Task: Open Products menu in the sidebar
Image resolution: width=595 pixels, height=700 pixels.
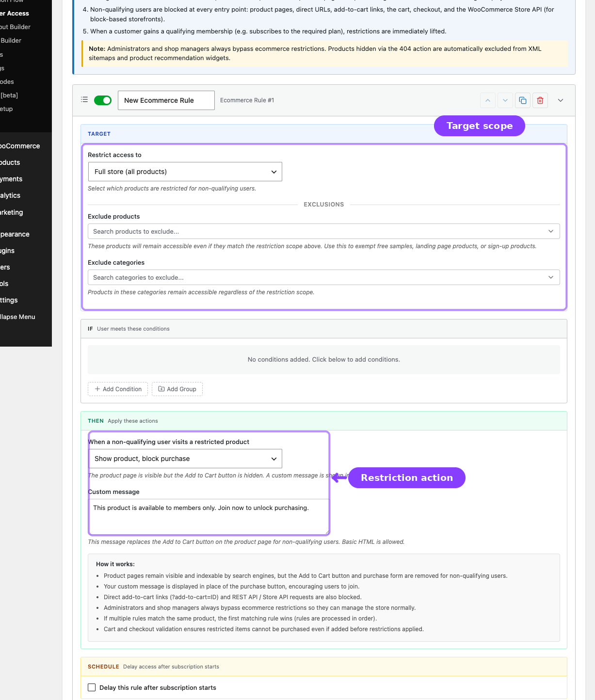Action: [x=10, y=162]
